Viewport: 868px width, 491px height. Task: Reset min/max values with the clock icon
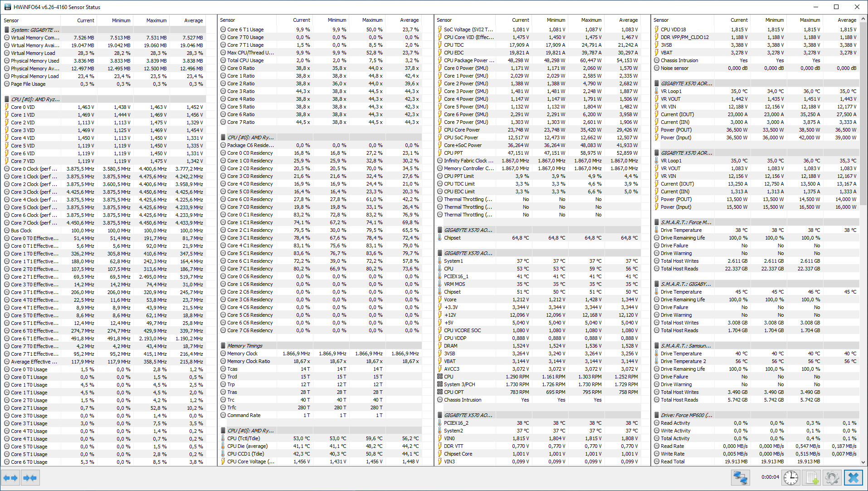791,478
